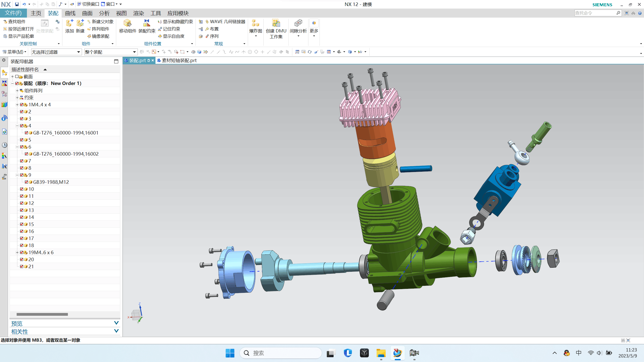Open the 文件(F) file menu
This screenshot has height=362, width=644.
[13, 13]
